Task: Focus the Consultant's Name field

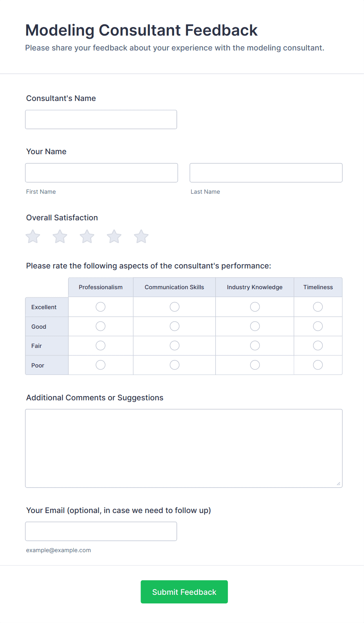Action: pyautogui.click(x=101, y=119)
